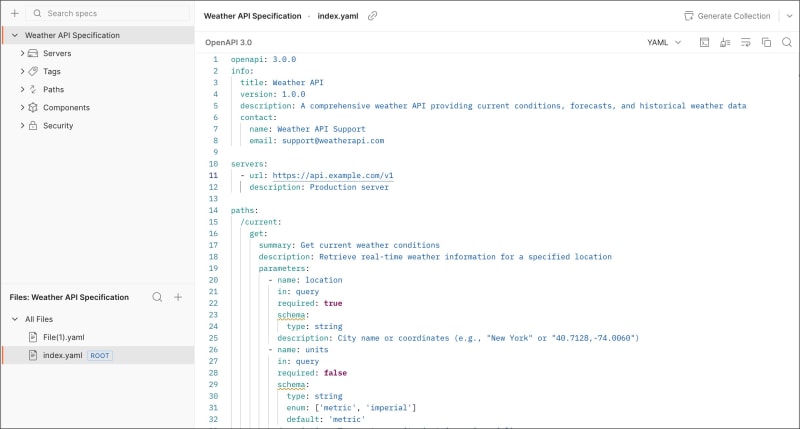Click the version: 1.0.0 line

click(x=272, y=94)
